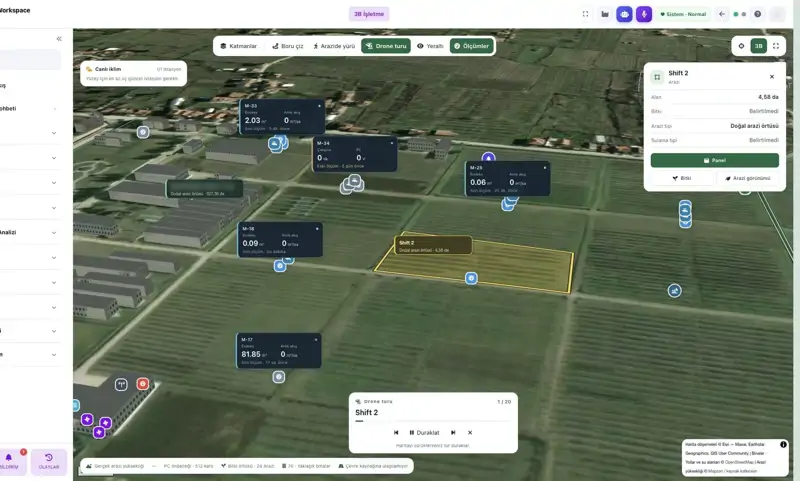Toggle Yeraltı underground view
The width and height of the screenshot is (800, 481).
pyautogui.click(x=430, y=46)
